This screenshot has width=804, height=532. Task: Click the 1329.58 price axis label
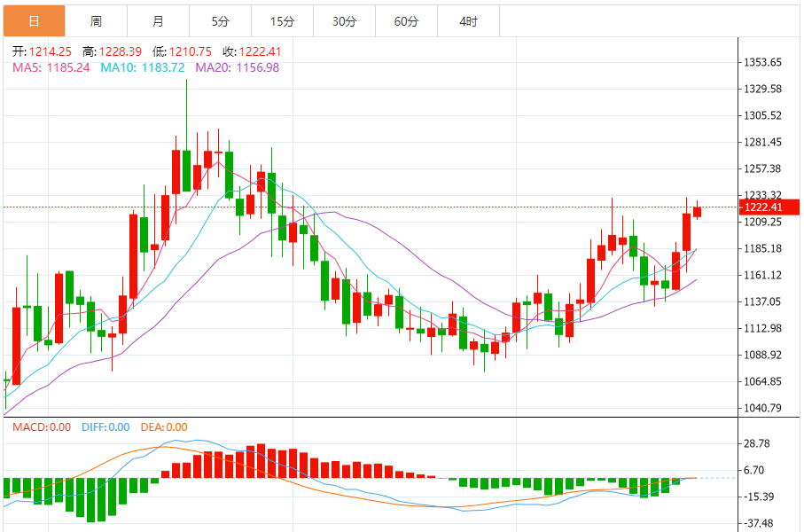[x=763, y=90]
